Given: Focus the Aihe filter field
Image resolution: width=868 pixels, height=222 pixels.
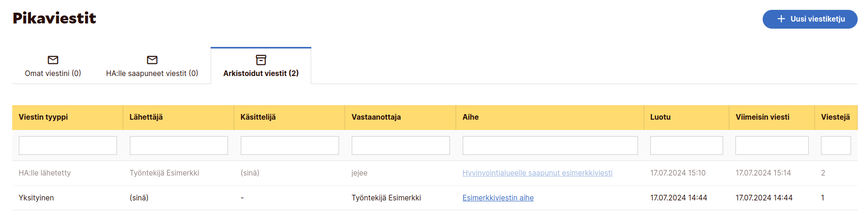Looking at the screenshot, I should [x=550, y=145].
